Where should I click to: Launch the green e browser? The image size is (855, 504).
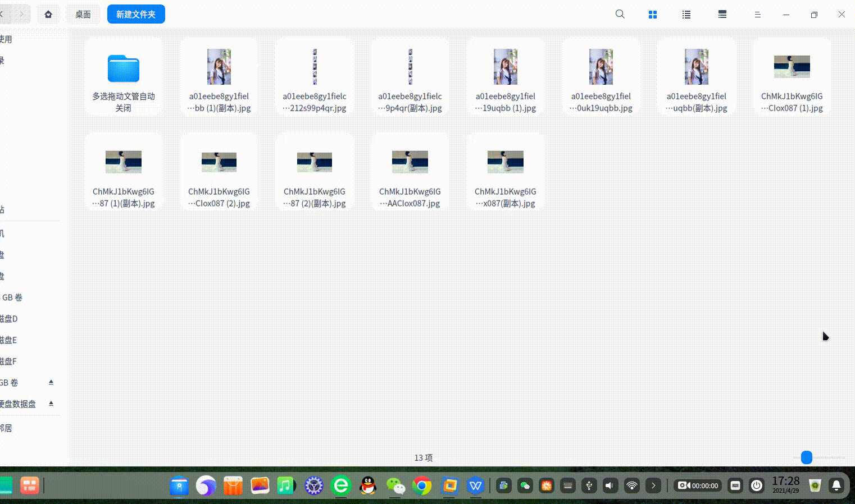point(341,485)
